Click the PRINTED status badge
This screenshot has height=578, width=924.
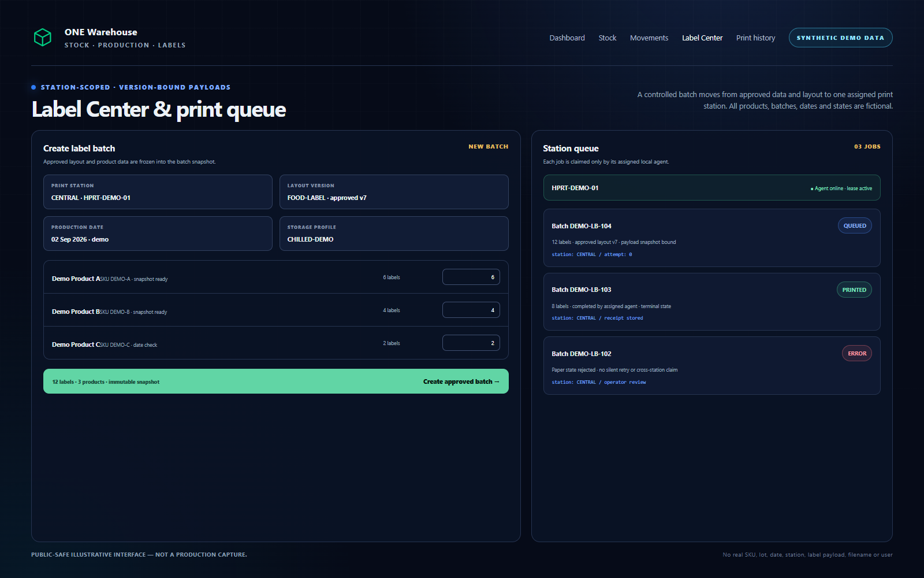[854, 290]
